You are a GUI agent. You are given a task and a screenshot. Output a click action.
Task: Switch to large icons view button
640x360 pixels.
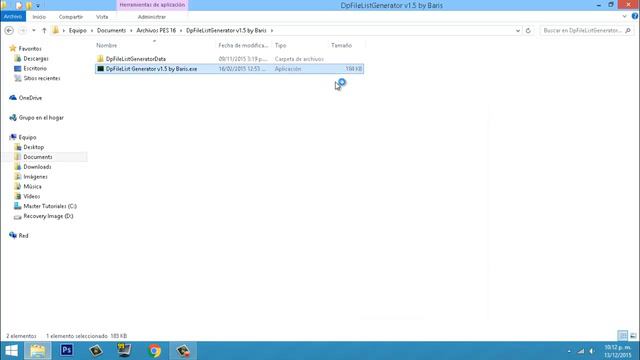(633, 336)
